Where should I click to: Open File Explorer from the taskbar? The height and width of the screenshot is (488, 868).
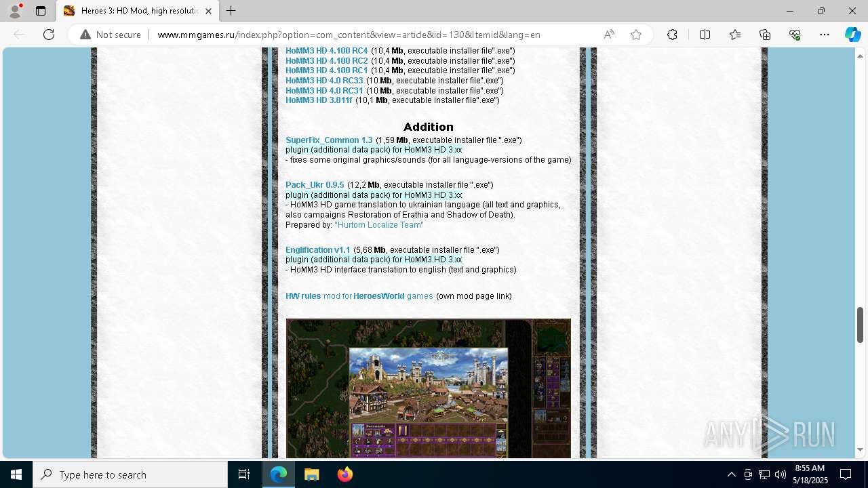click(x=312, y=474)
